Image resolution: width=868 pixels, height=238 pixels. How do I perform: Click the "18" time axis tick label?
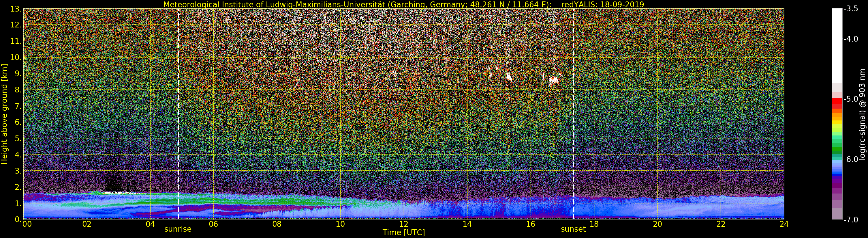[x=594, y=224]
